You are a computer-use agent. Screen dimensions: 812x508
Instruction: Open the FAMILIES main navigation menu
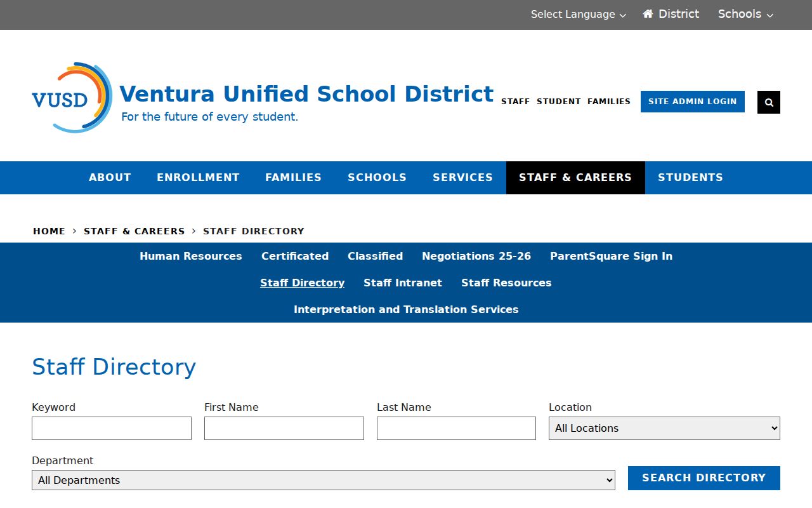click(293, 178)
